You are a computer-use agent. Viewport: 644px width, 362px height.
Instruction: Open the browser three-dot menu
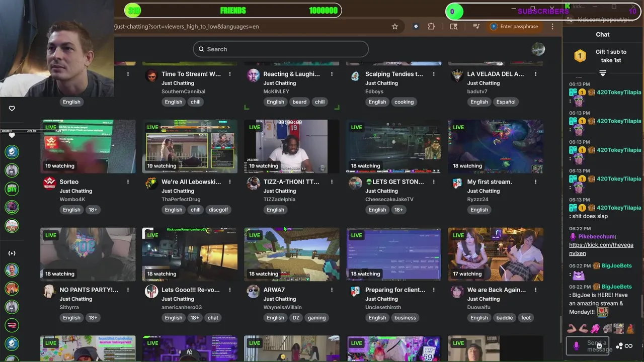(x=552, y=27)
